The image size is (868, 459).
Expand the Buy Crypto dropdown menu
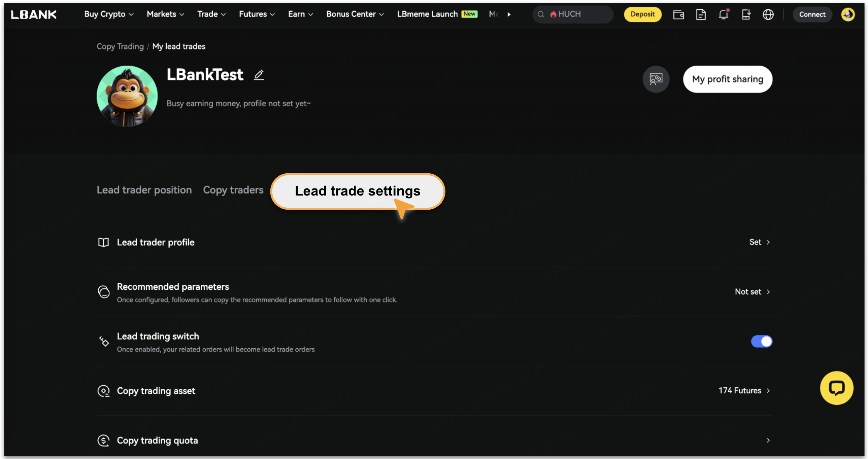pyautogui.click(x=108, y=14)
